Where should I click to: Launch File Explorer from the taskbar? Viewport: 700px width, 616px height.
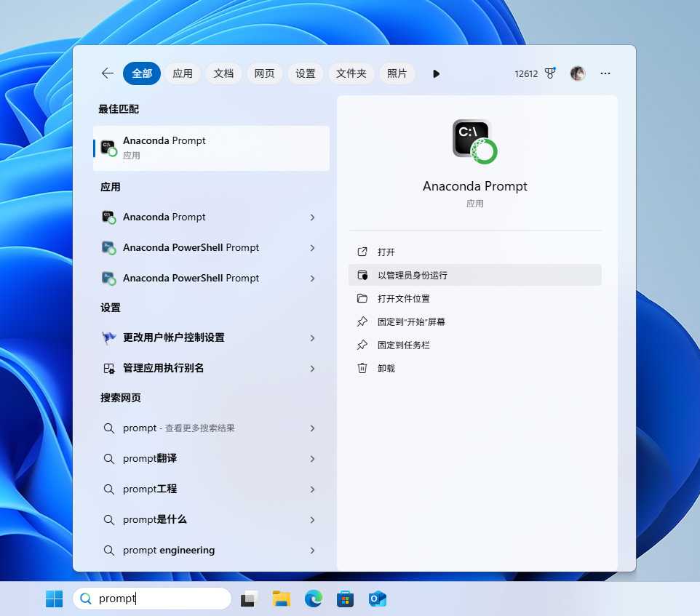281,599
